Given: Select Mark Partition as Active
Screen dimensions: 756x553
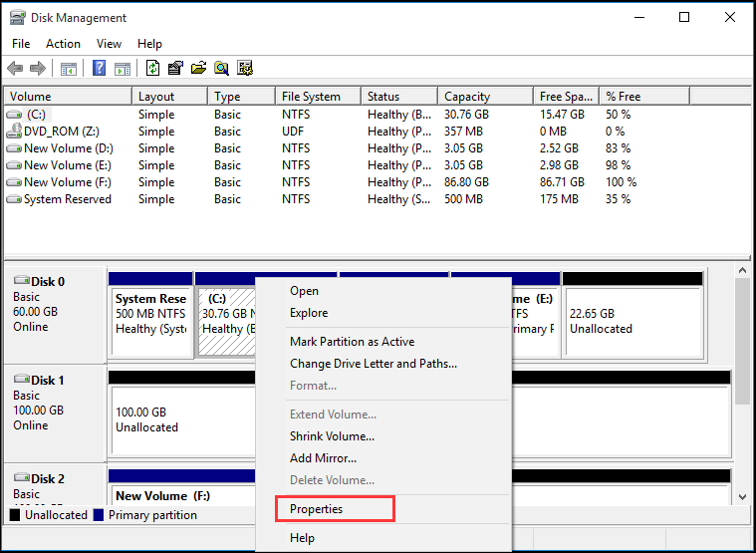Looking at the screenshot, I should coord(352,342).
